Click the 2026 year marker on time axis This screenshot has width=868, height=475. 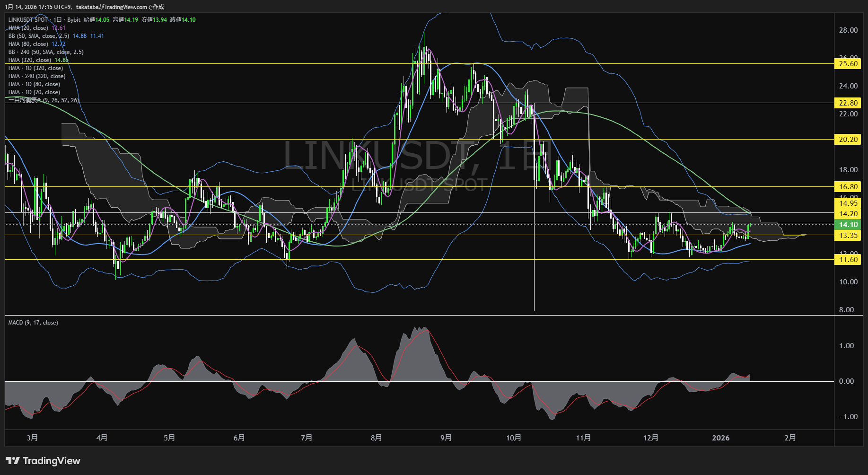point(720,438)
